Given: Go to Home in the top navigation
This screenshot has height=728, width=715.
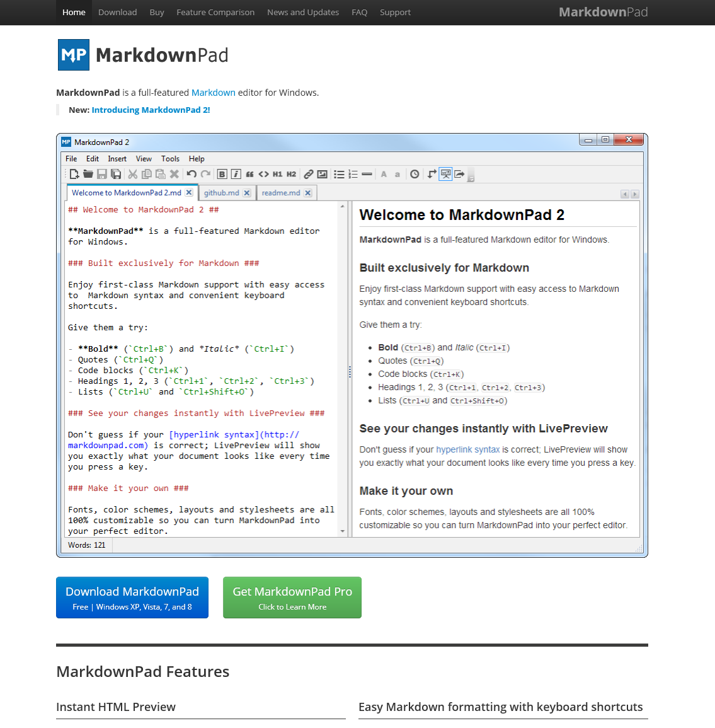Looking at the screenshot, I should (74, 13).
